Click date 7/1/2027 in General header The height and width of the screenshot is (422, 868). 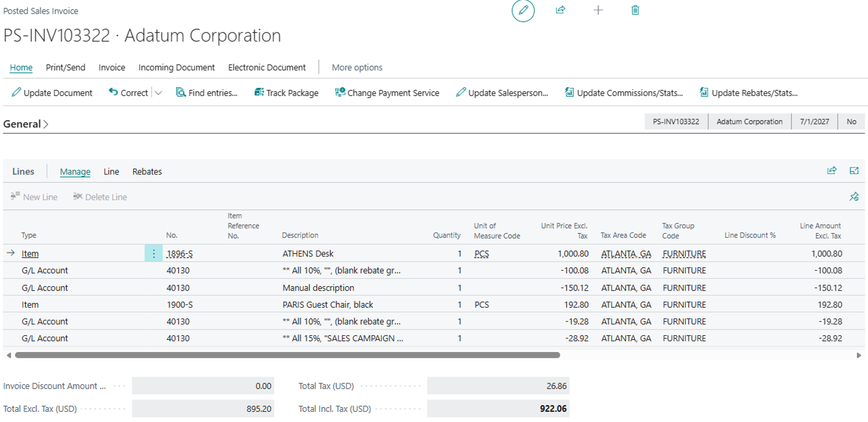point(814,122)
